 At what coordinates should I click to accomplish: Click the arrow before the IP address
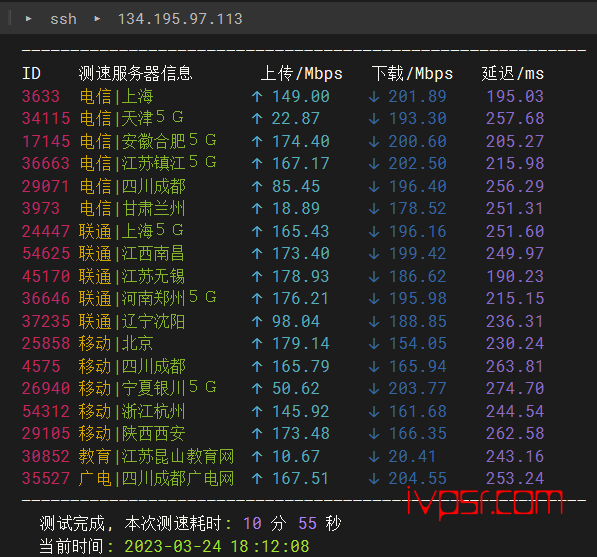coord(97,18)
